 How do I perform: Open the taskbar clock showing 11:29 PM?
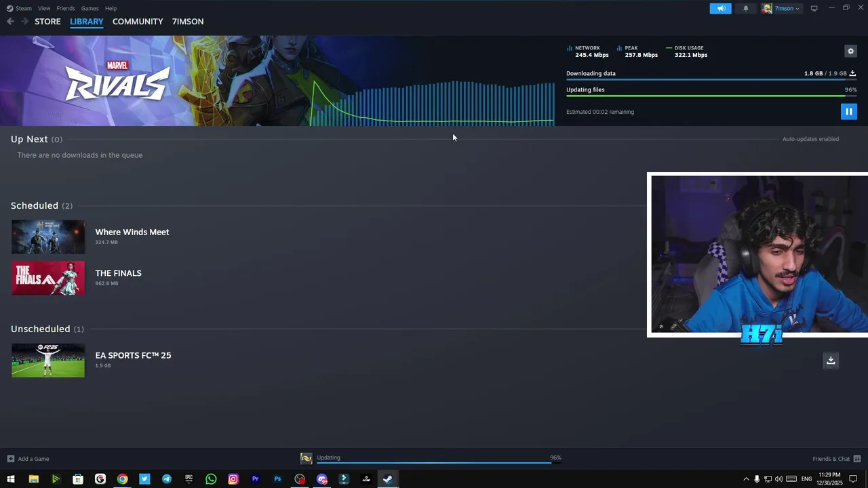(x=829, y=479)
